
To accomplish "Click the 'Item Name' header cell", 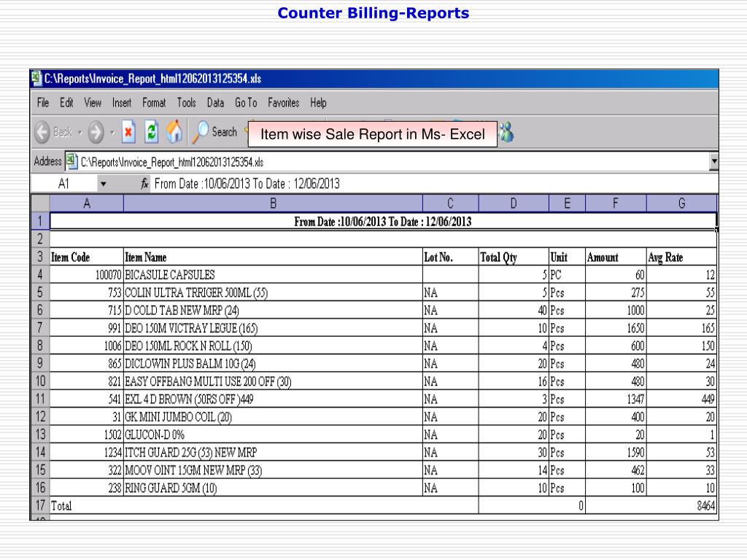I will point(273,257).
